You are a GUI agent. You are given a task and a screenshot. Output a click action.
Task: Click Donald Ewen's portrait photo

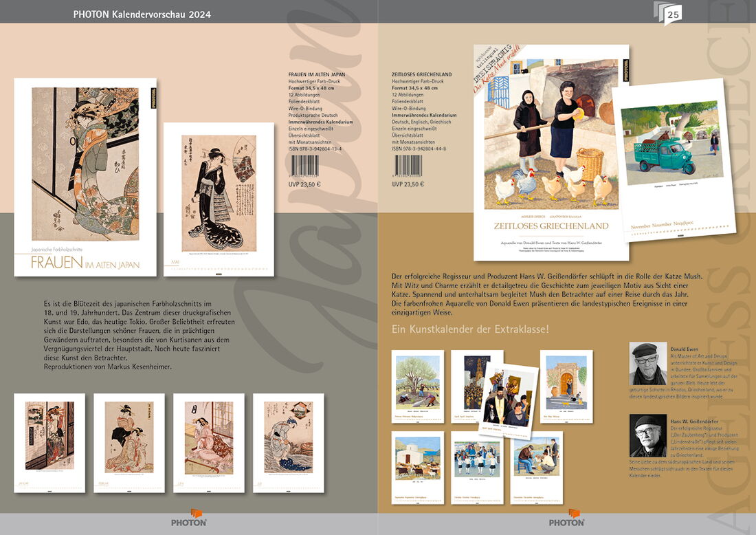(x=647, y=364)
